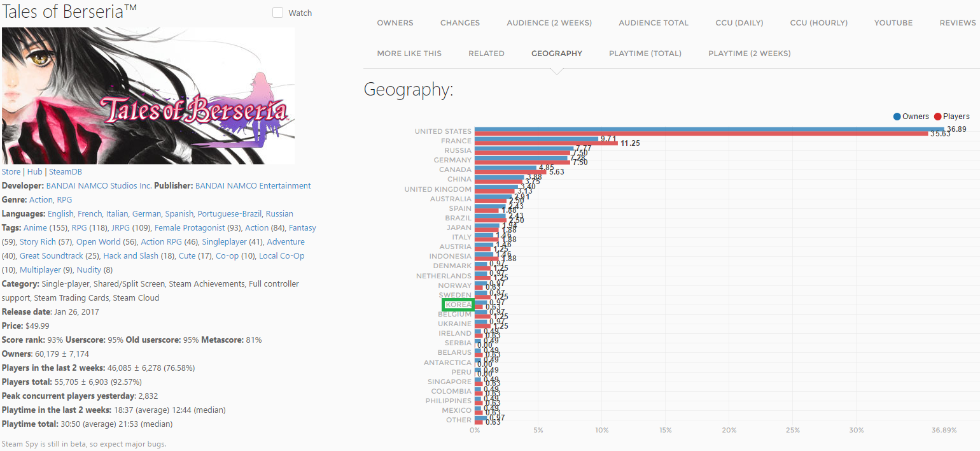Click the UNITED STATES chart label
980x451 pixels.
tap(443, 132)
